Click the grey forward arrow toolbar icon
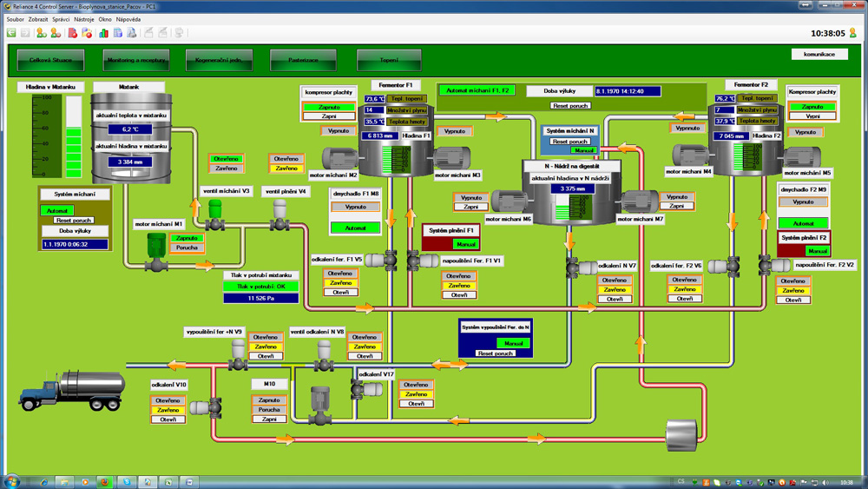Viewport: 868px width, 489px height. [x=25, y=33]
